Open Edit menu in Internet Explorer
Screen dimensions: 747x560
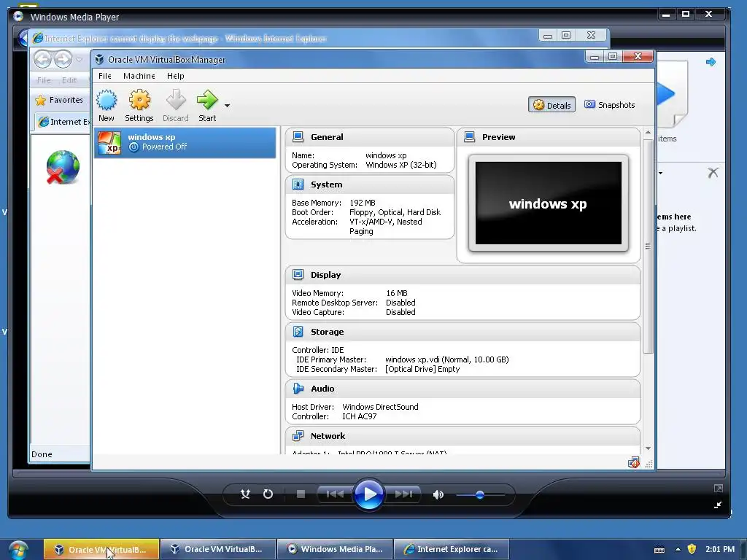click(x=69, y=80)
